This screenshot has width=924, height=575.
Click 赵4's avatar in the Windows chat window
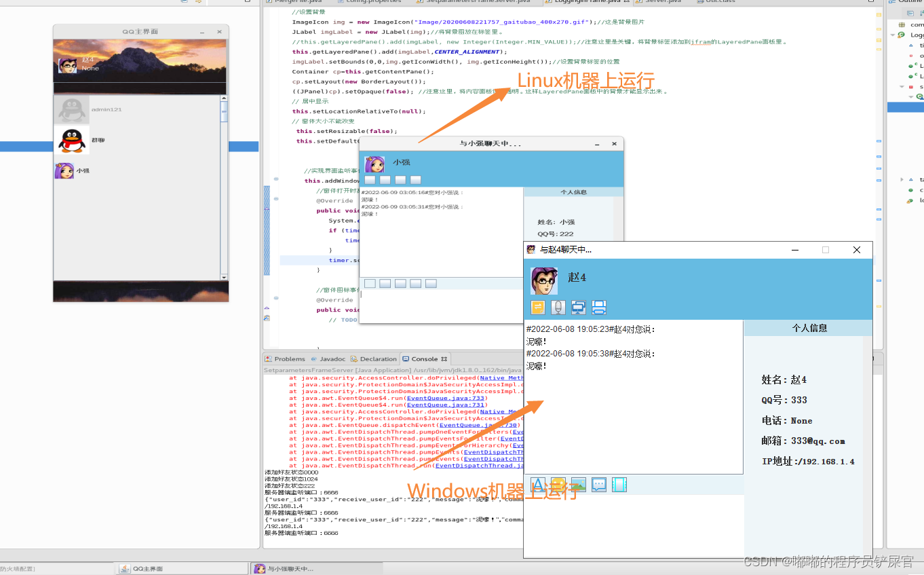click(544, 280)
